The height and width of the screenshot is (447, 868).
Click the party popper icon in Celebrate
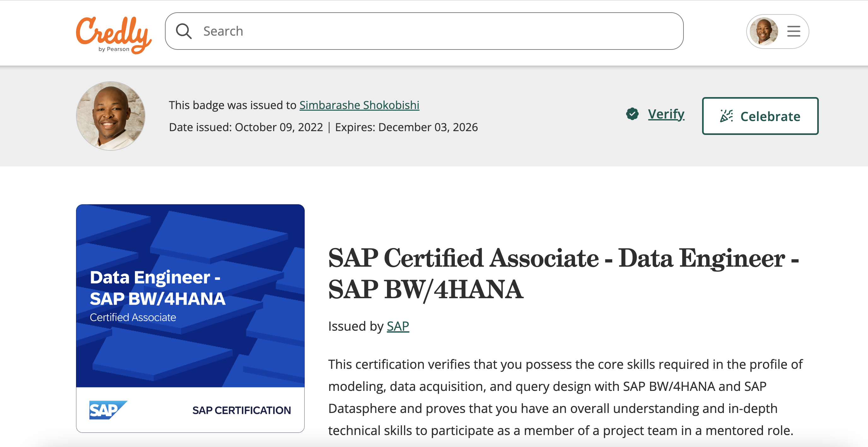[726, 116]
